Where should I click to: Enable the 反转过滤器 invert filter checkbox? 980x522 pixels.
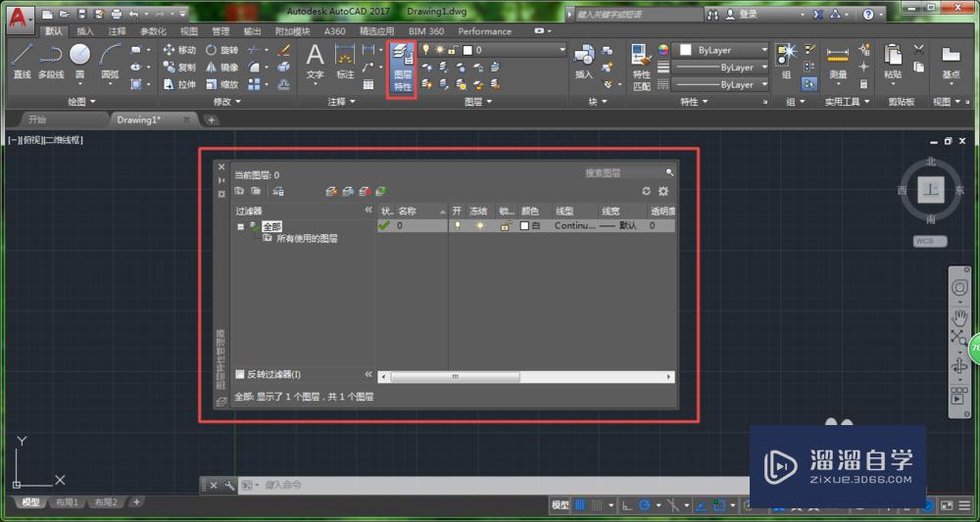click(240, 374)
